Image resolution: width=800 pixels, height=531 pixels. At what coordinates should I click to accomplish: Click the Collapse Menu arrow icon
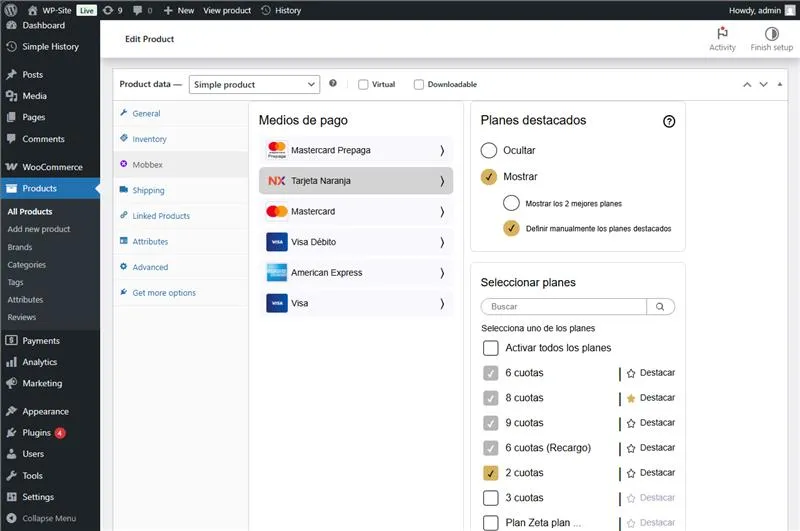[x=11, y=518]
